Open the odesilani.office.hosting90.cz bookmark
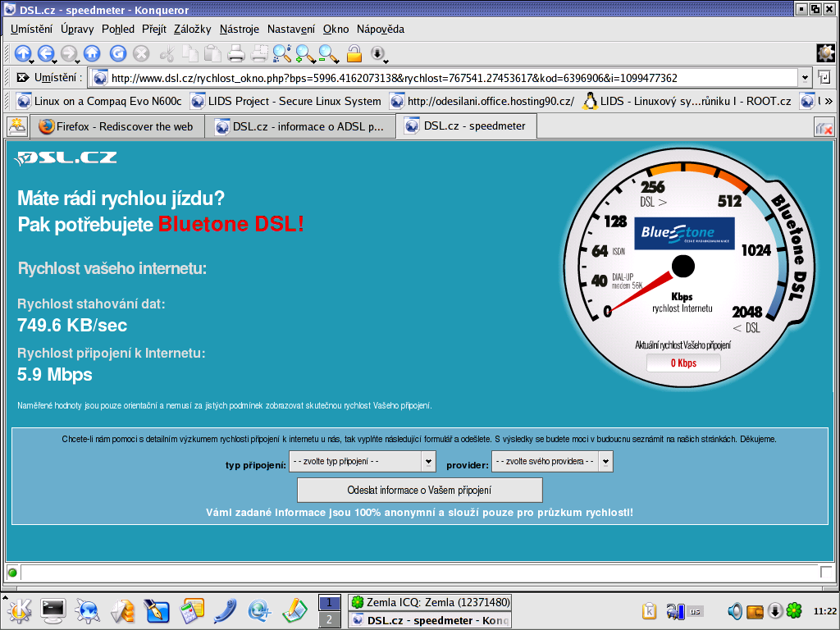The height and width of the screenshot is (630, 840). coord(482,101)
